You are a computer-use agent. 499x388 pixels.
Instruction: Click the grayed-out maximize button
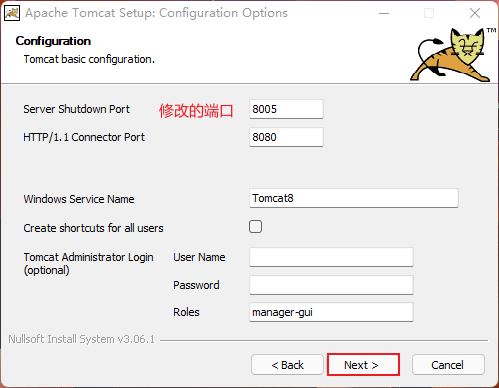coord(429,13)
